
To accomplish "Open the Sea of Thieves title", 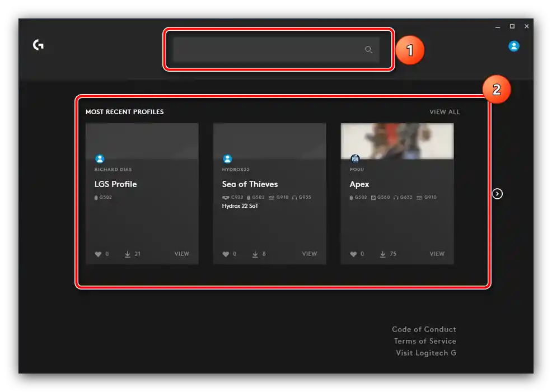I will (x=250, y=184).
